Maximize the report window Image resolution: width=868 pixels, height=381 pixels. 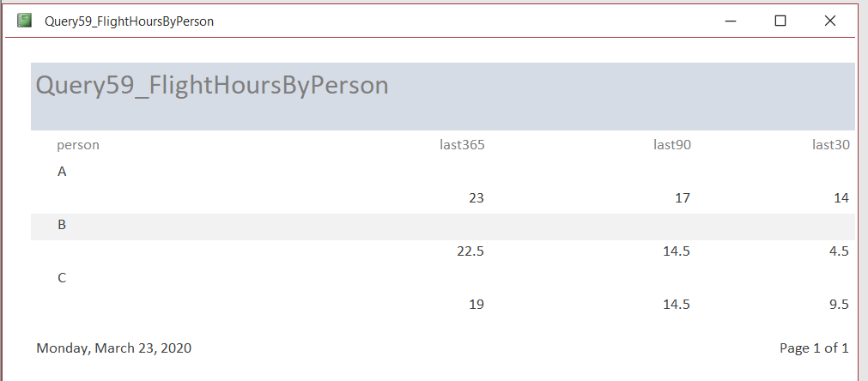[780, 21]
